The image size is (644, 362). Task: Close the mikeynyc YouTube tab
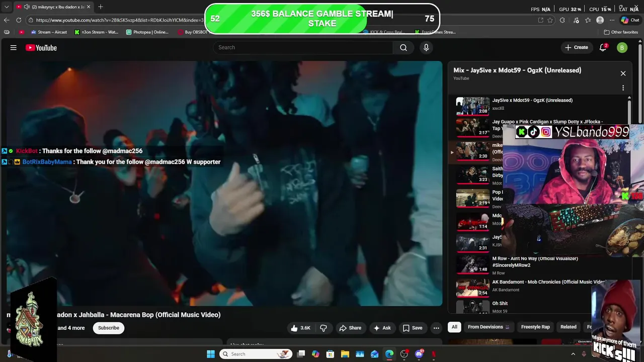pos(89,7)
